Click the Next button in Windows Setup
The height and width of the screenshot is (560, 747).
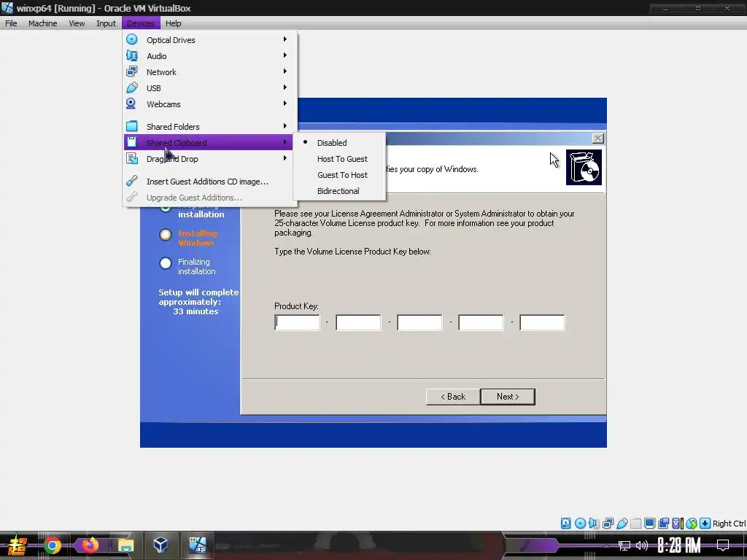(508, 397)
